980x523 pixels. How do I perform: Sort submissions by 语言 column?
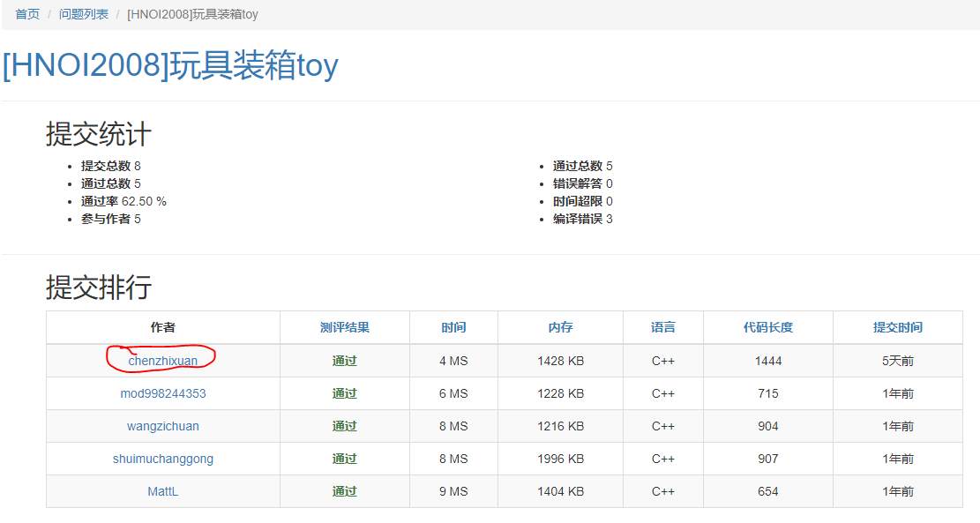pos(663,327)
